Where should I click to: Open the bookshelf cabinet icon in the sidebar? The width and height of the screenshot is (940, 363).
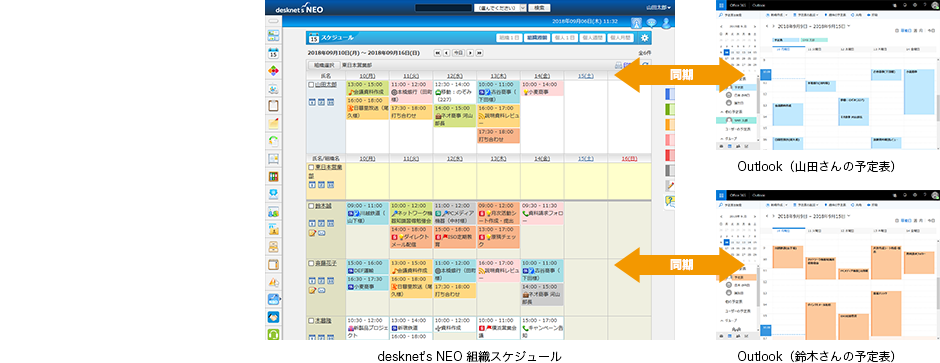point(273,177)
